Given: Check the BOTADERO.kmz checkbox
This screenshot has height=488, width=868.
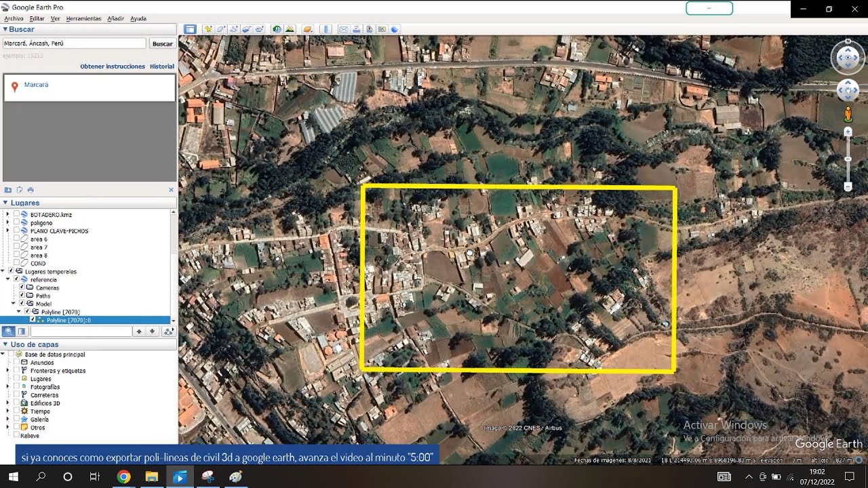Looking at the screenshot, I should click(x=16, y=214).
